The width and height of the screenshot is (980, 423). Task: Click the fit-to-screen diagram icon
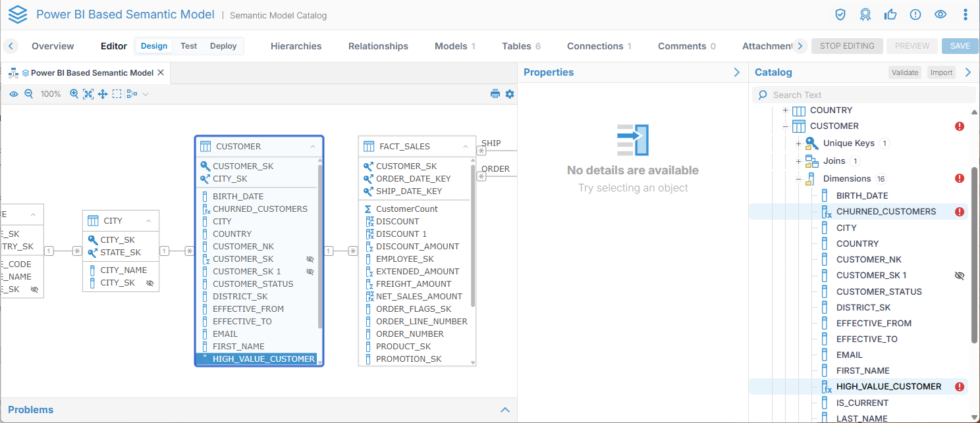pos(88,94)
